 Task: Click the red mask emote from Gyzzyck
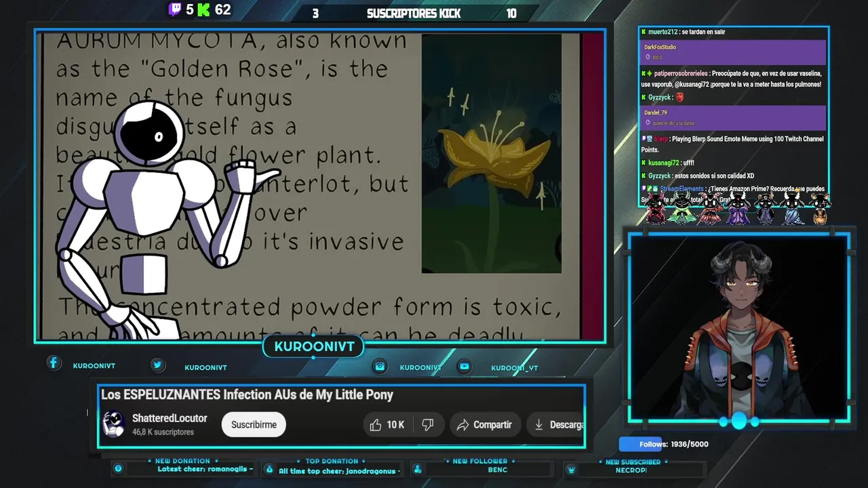[x=679, y=98]
